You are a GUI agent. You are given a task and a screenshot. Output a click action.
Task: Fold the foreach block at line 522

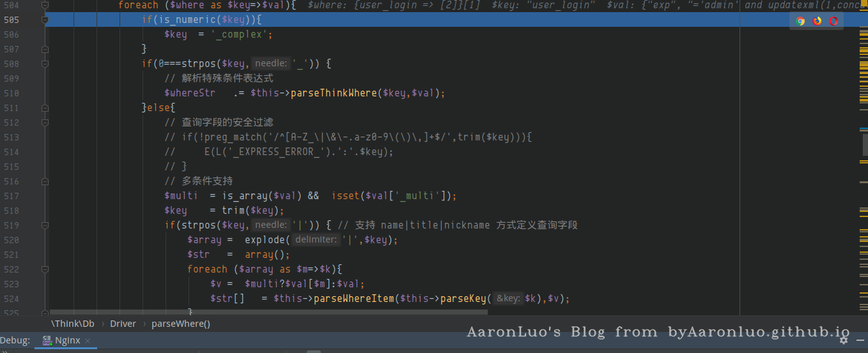tap(45, 269)
